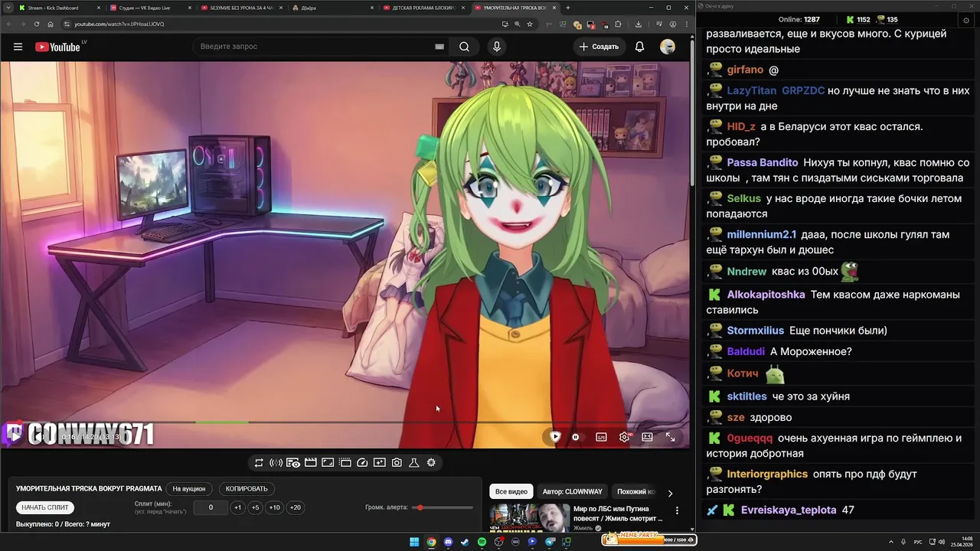Image resolution: width=980 pixels, height=551 pixels.
Task: Open YouTube notifications bell
Action: click(x=639, y=47)
